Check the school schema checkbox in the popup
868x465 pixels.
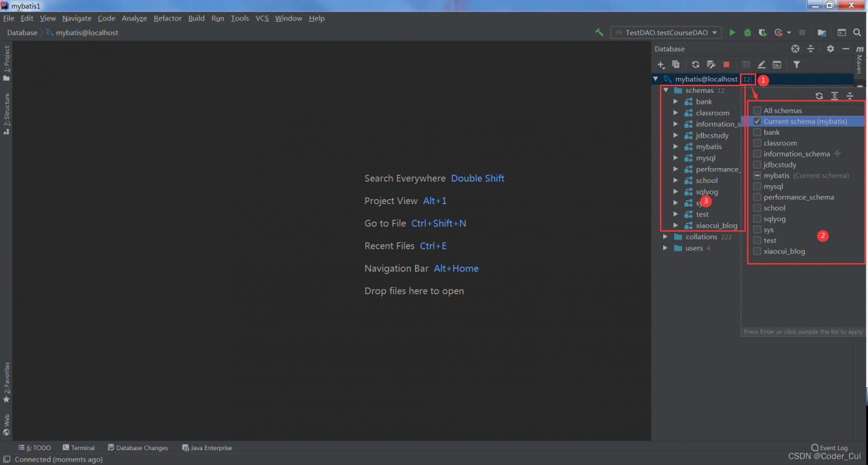[x=757, y=208]
